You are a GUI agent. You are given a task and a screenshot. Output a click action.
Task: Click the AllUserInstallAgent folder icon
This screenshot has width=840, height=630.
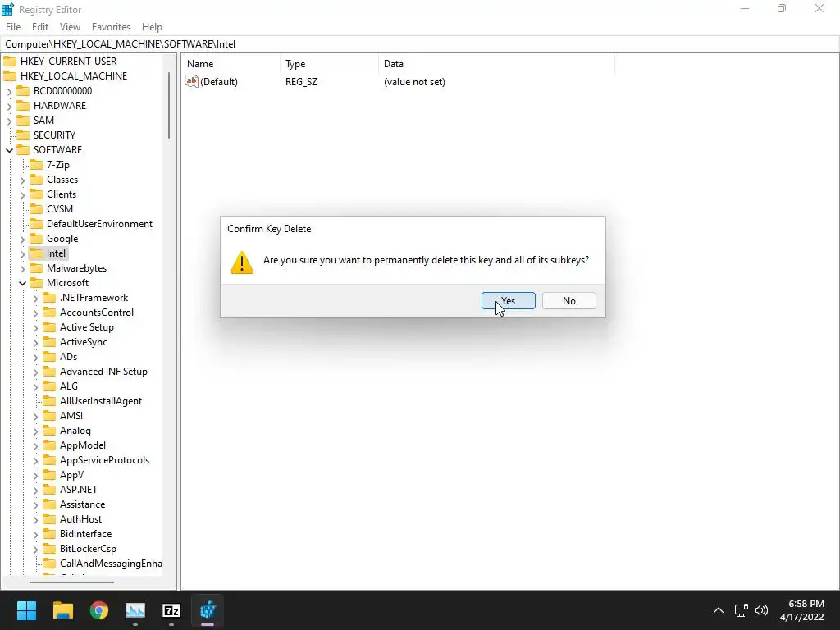49,400
